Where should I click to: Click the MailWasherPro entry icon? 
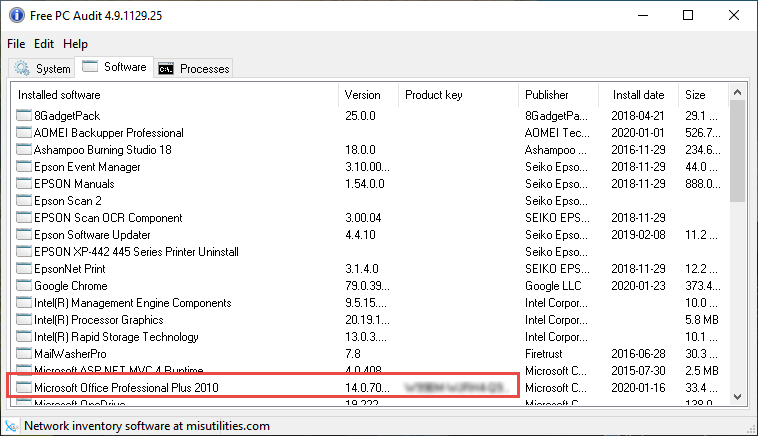pyautogui.click(x=24, y=354)
